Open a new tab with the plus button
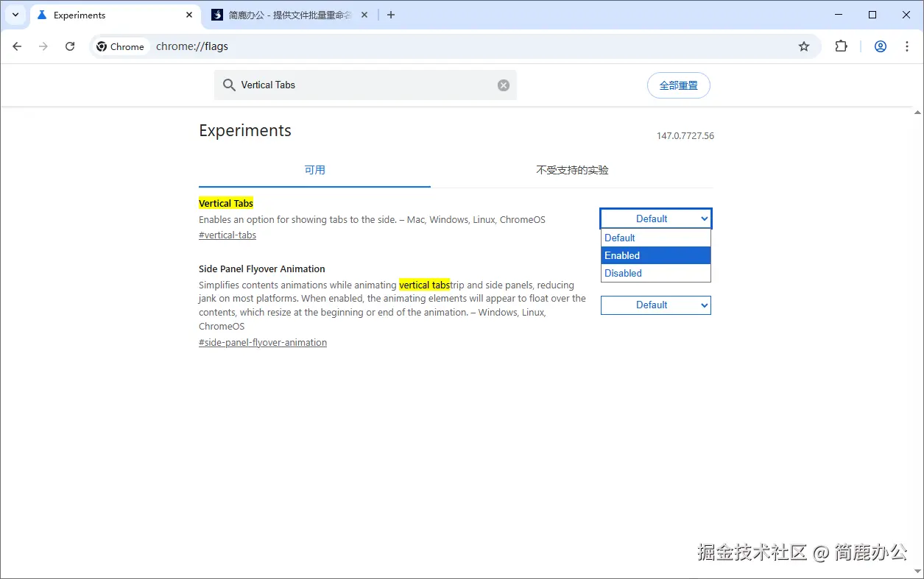 pyautogui.click(x=391, y=15)
